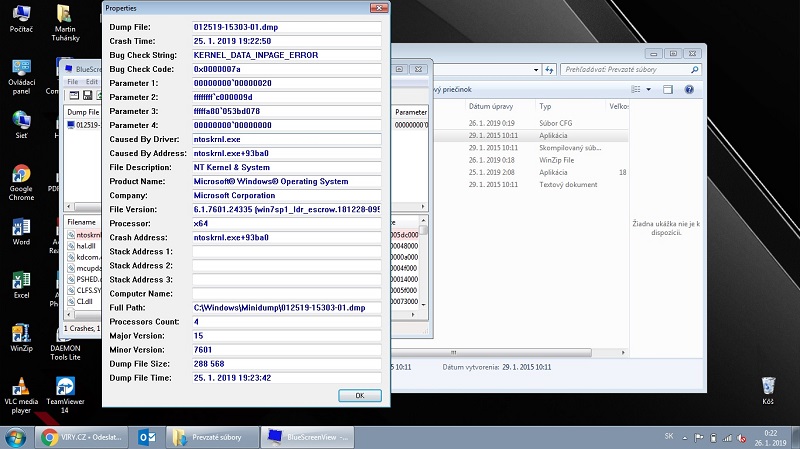Image resolution: width=800 pixels, height=449 pixels.
Task: Open the Recycle Bin (Kôš) icon
Action: 768,386
